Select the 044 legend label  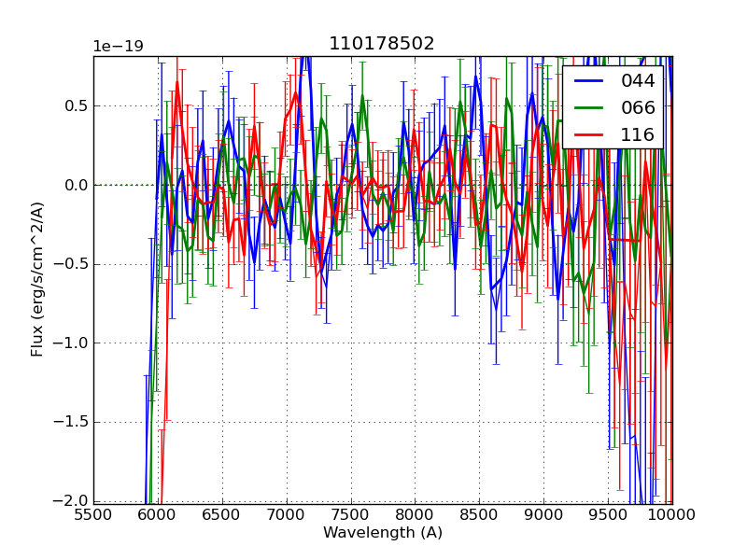(639, 81)
